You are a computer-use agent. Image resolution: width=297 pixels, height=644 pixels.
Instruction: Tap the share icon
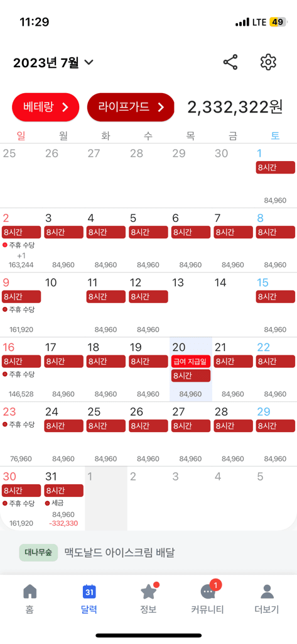coord(230,62)
